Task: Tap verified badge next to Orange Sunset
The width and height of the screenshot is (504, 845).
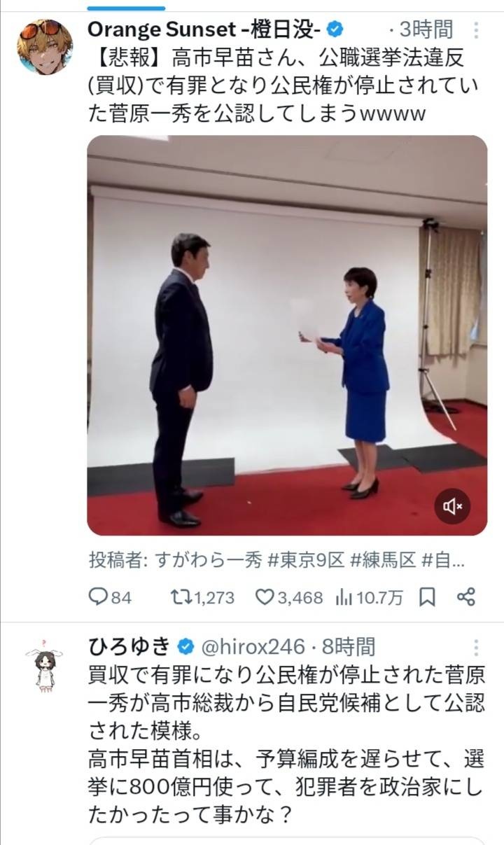Action: point(336,29)
